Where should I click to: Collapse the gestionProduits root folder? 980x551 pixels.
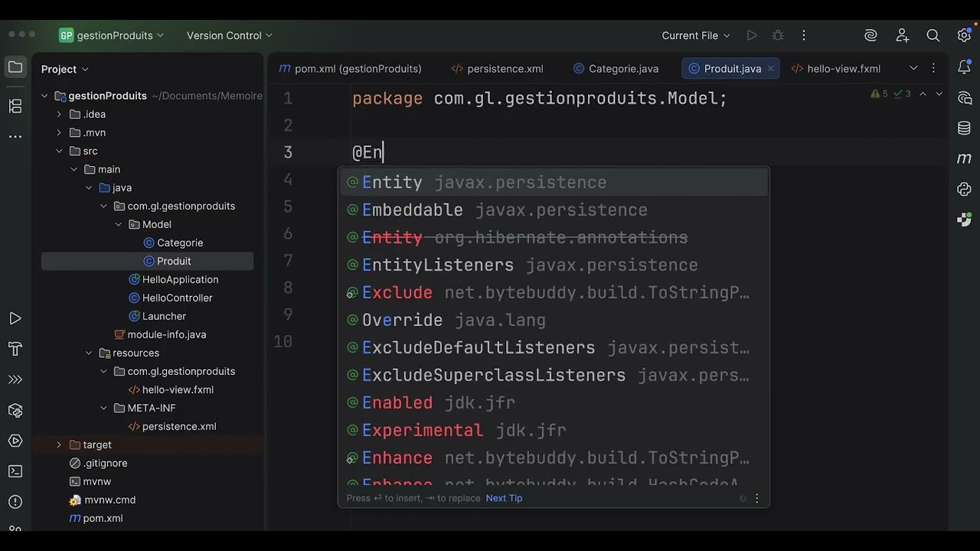point(44,96)
